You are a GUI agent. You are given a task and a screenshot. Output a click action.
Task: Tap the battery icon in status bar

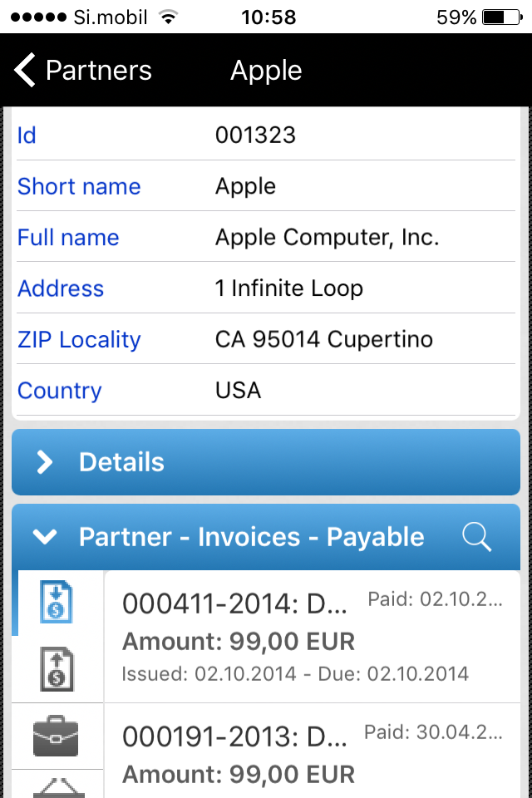[502, 17]
